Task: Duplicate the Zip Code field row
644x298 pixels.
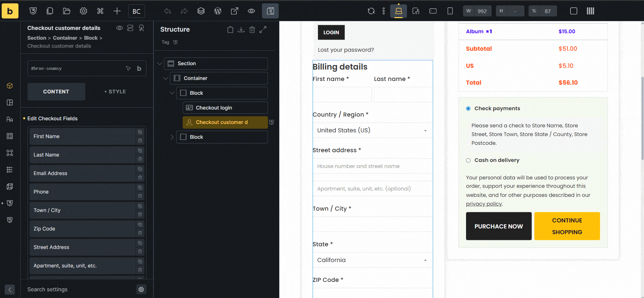Action: (x=140, y=224)
